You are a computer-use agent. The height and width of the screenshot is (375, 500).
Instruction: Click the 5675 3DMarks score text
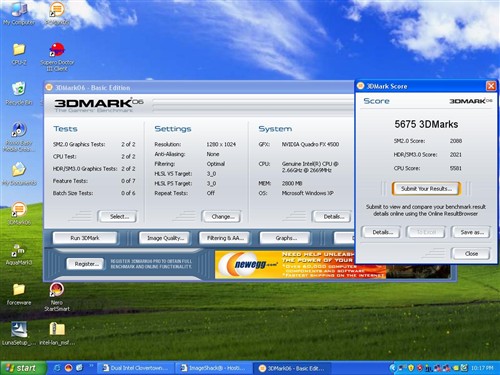click(426, 124)
